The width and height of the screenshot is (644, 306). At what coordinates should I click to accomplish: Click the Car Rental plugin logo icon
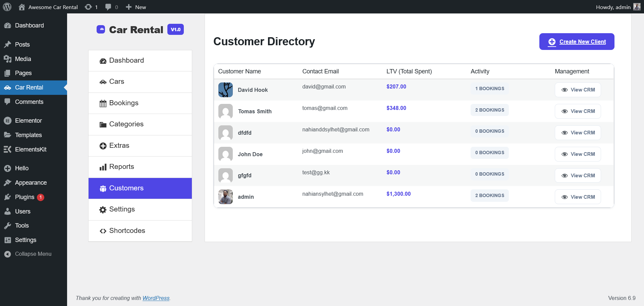101,29
